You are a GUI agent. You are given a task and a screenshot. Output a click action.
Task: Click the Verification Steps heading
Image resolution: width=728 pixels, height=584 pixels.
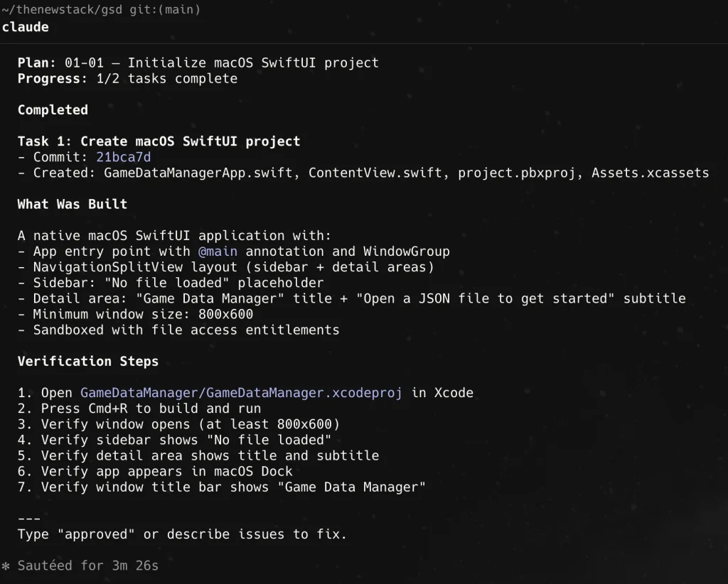click(x=88, y=362)
